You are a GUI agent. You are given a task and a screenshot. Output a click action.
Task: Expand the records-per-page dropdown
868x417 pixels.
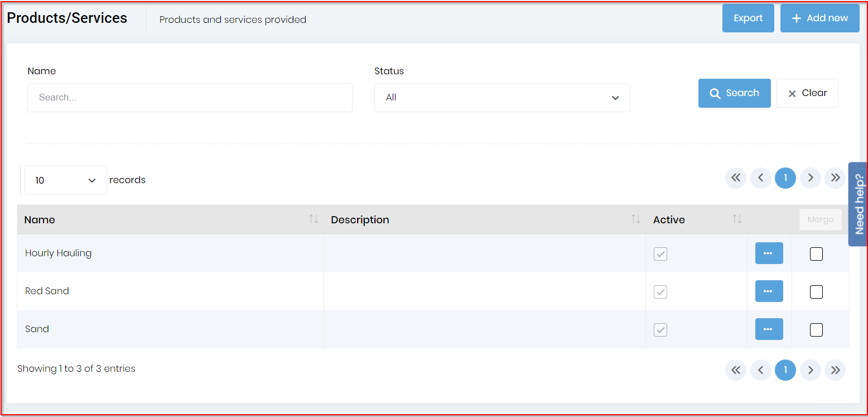pyautogui.click(x=66, y=180)
